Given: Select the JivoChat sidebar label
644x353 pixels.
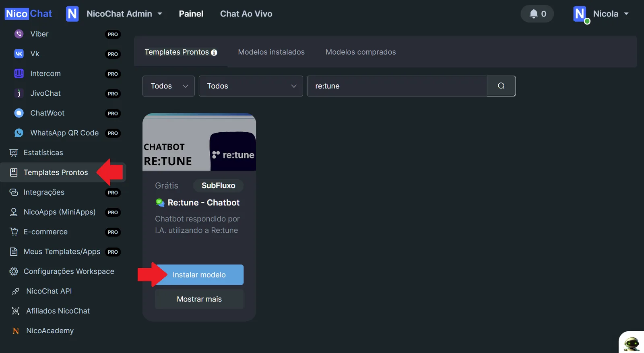Looking at the screenshot, I should pyautogui.click(x=45, y=93).
